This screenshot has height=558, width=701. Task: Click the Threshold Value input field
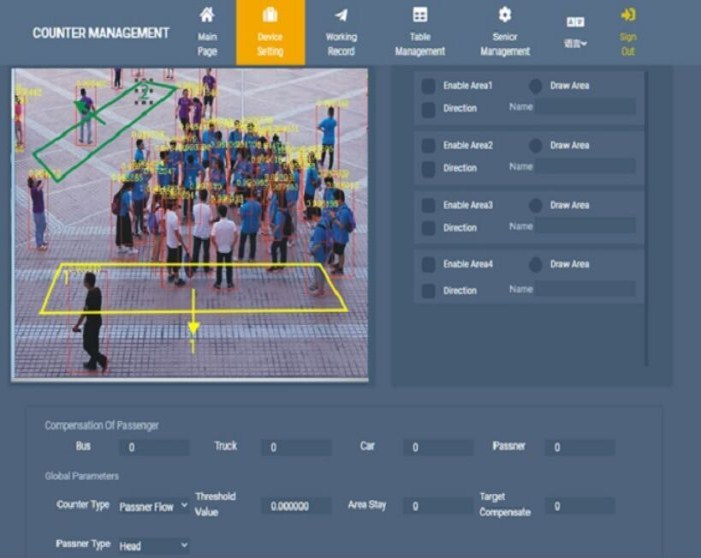coord(296,507)
